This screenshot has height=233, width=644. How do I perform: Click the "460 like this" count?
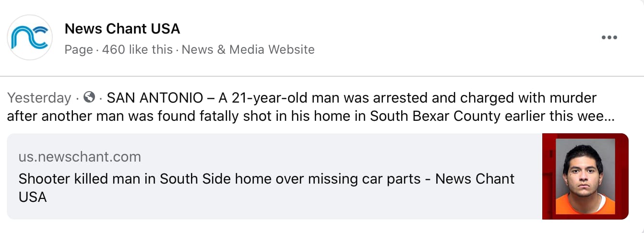(137, 49)
